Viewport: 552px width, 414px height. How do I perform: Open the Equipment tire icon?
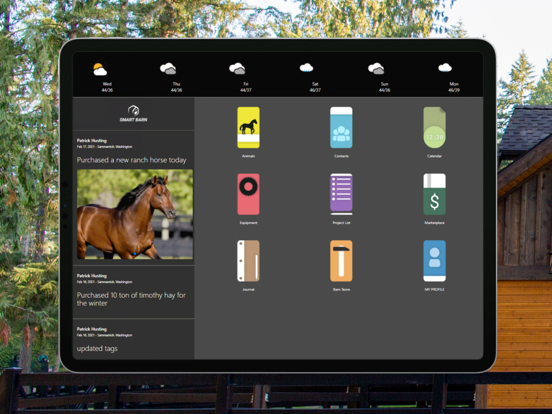pos(248,194)
